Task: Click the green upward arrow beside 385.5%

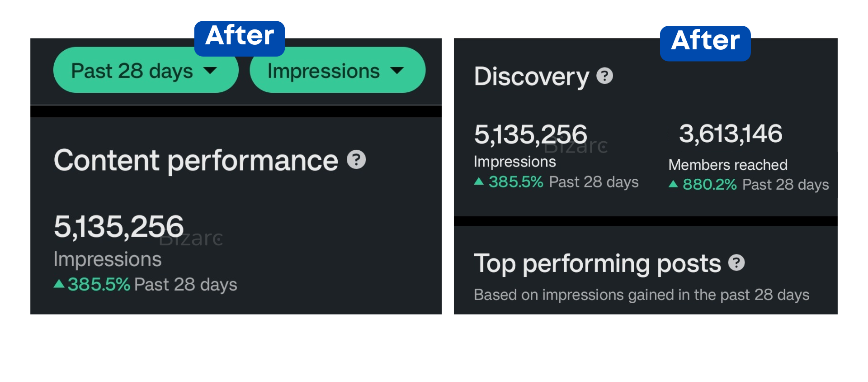Action: coord(58,284)
